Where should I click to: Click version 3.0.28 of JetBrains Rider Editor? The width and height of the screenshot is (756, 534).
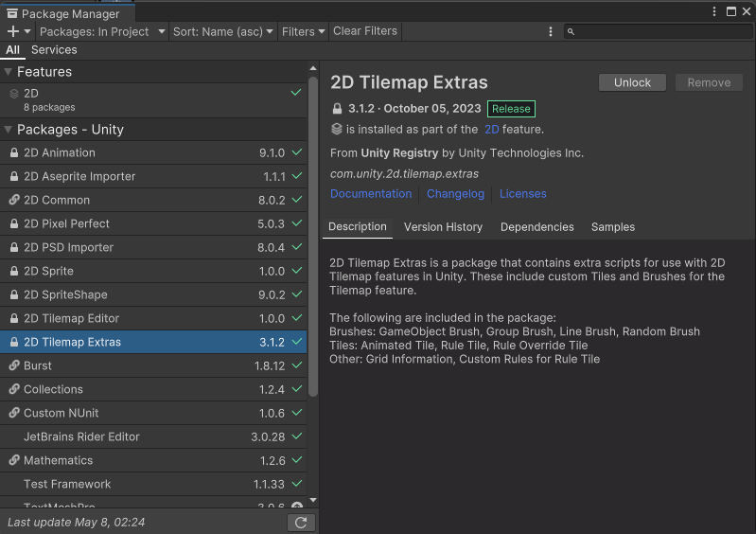tap(268, 436)
